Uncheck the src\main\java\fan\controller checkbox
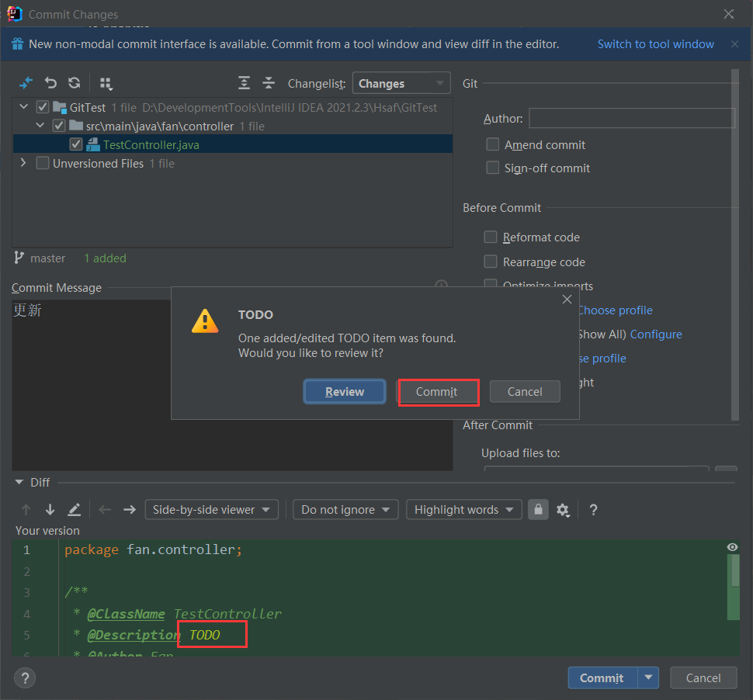The height and width of the screenshot is (700, 753). pos(58,126)
